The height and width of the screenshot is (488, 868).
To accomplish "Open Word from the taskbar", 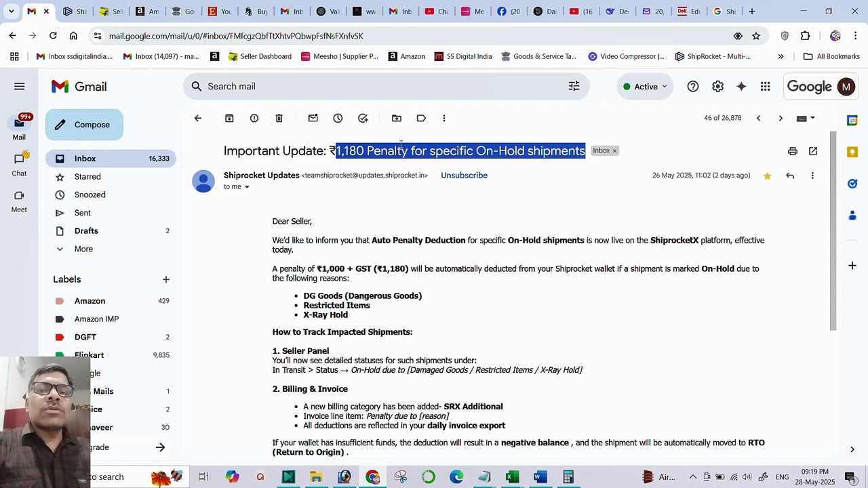I will click(x=540, y=477).
